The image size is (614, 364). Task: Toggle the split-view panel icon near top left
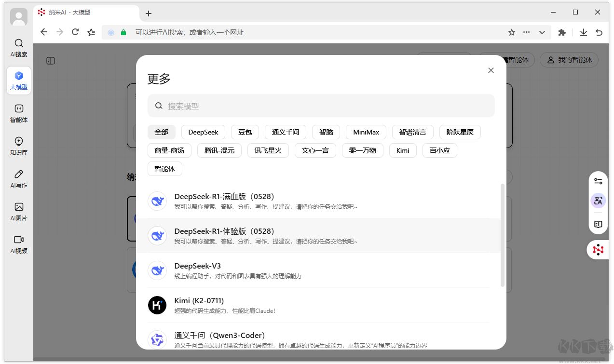pos(51,61)
